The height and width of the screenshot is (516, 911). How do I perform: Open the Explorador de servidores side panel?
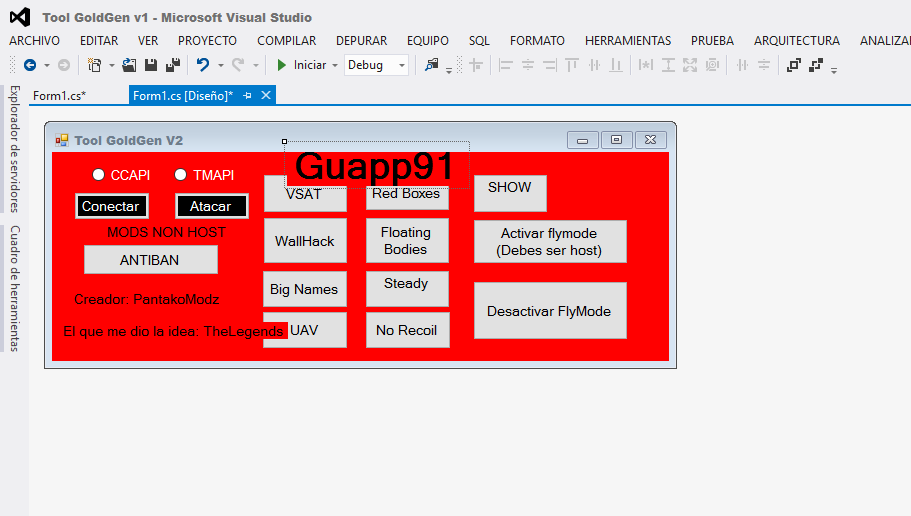tap(15, 149)
